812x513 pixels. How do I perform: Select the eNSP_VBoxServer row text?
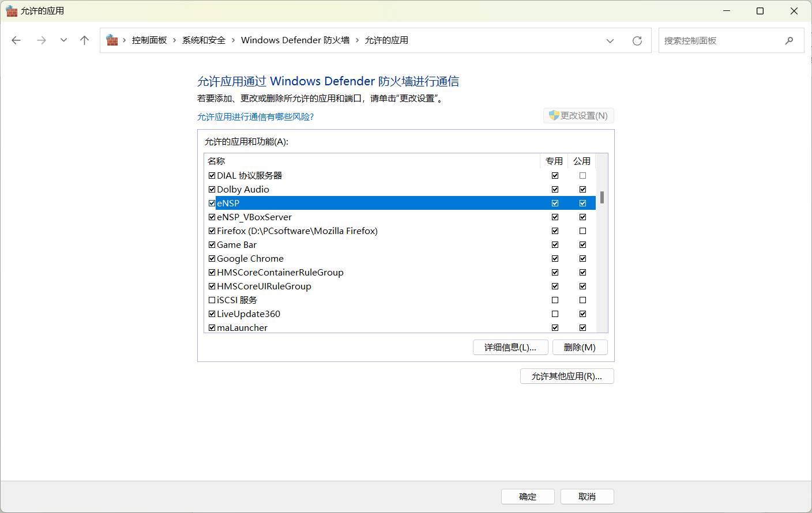click(254, 217)
